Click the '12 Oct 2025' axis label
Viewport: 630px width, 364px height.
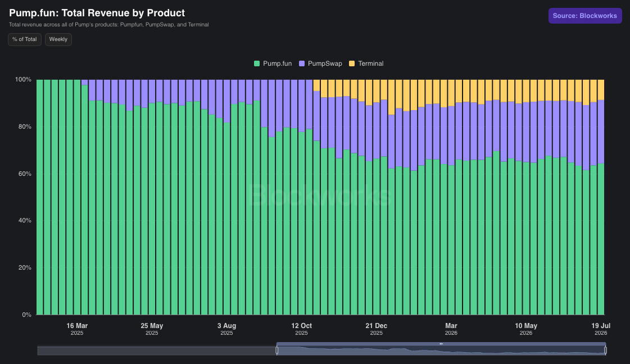click(301, 329)
